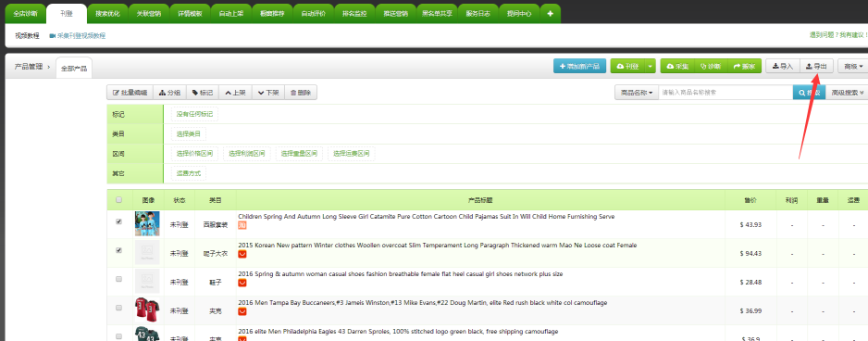868x341 pixels.
Task: Click the red source icon under Tampa Bay title
Action: 242,311
